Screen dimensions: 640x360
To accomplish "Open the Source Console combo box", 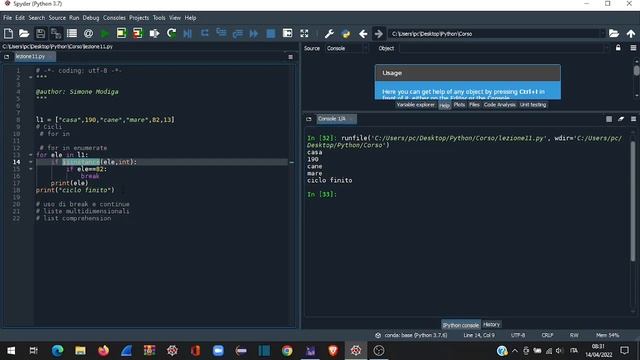I will coord(346,48).
